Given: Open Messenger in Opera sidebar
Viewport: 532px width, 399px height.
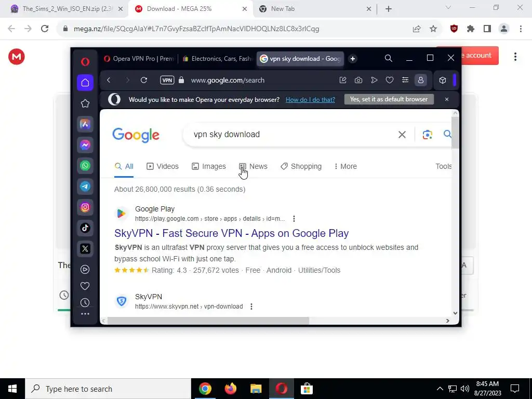Looking at the screenshot, I should click(x=85, y=145).
